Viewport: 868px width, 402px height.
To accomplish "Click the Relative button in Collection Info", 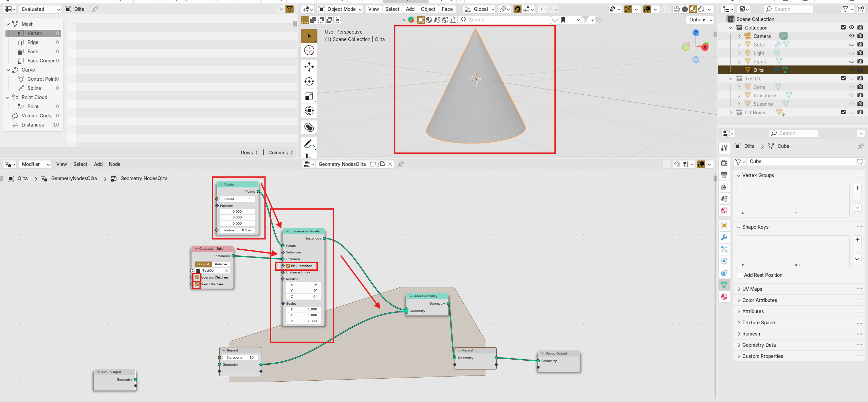I will click(x=221, y=264).
